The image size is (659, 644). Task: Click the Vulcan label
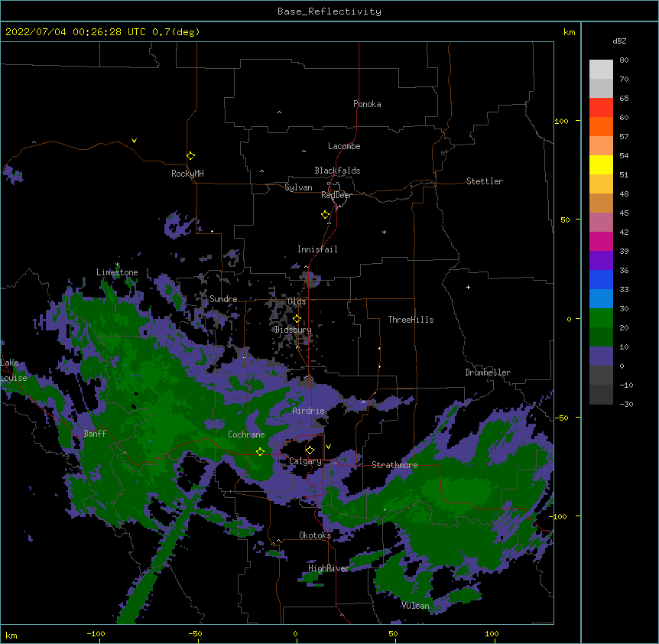pos(415,606)
